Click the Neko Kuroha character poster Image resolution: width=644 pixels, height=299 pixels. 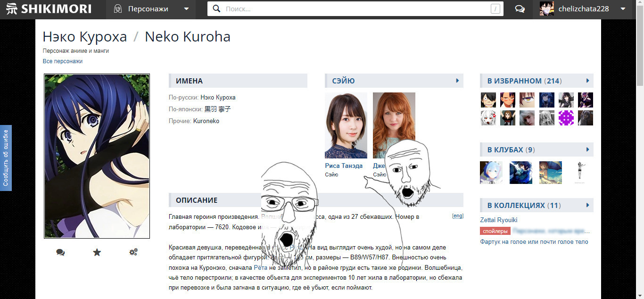[x=97, y=156]
